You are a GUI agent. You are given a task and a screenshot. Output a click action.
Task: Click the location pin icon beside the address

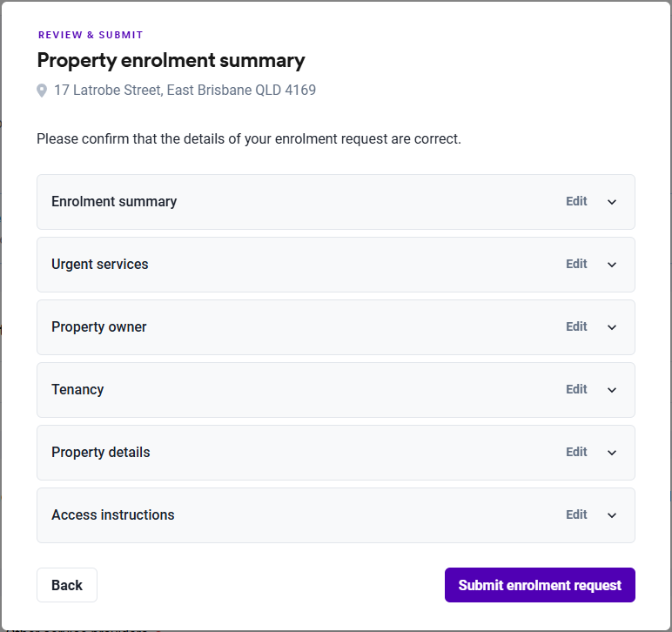(x=42, y=91)
